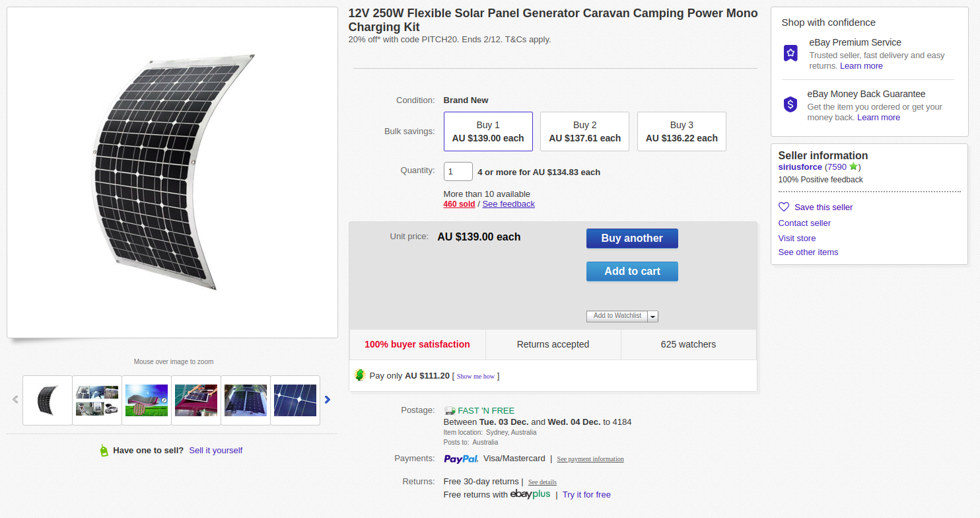
Task: Select the close-up solar cell thumbnail
Action: (x=295, y=400)
